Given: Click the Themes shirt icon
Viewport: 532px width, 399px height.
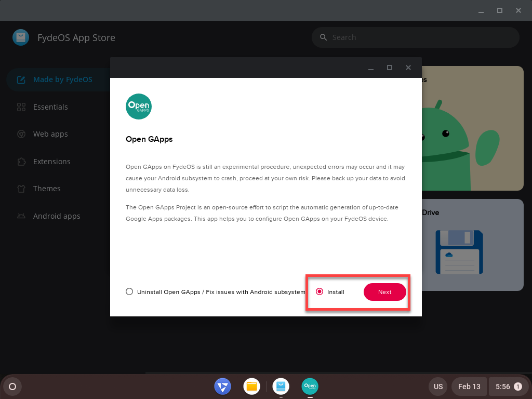Looking at the screenshot, I should (21, 189).
